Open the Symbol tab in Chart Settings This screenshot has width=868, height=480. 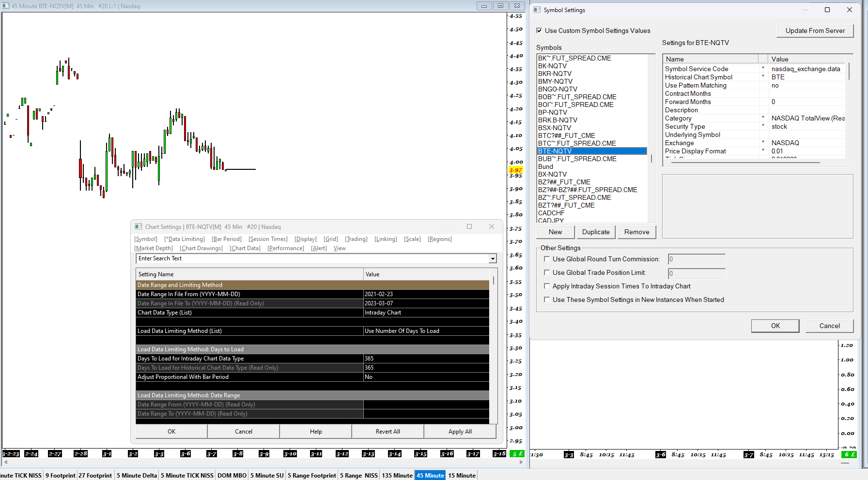coord(146,239)
